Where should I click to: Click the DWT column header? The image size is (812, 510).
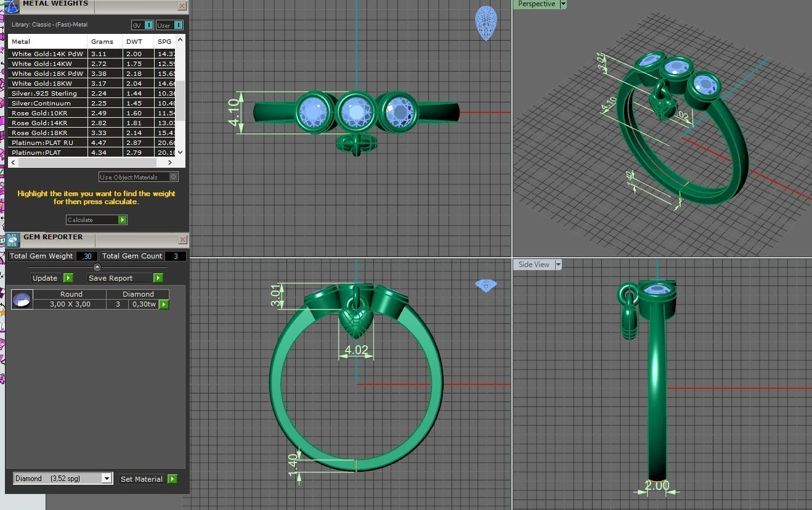pyautogui.click(x=138, y=41)
